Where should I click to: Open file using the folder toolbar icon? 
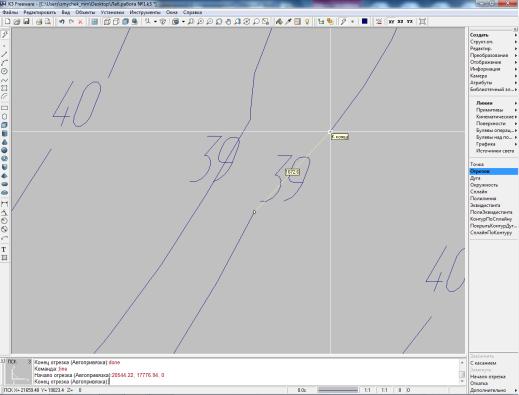[17, 22]
